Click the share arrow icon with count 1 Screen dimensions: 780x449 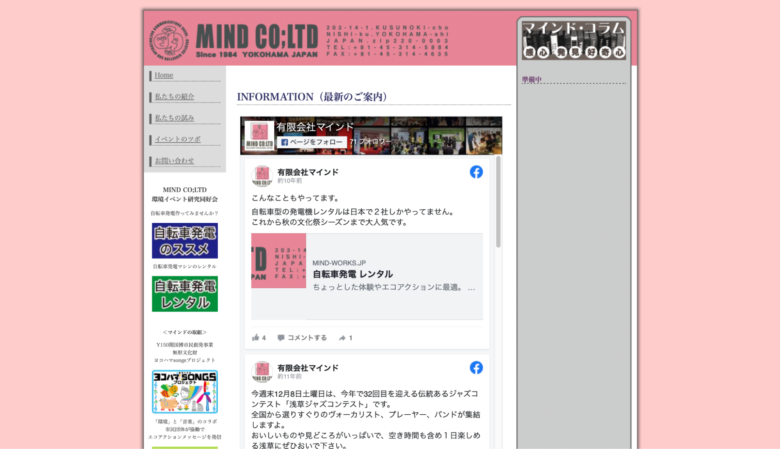pyautogui.click(x=345, y=338)
